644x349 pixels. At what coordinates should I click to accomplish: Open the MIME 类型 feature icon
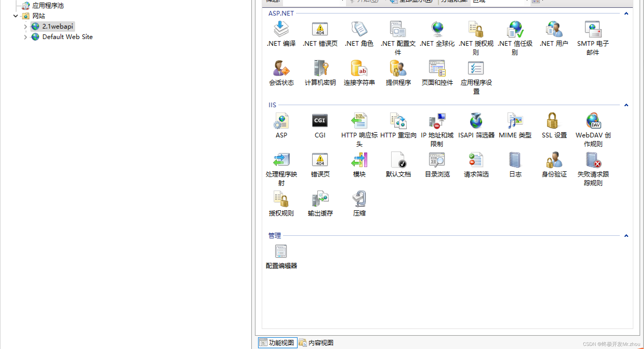[x=515, y=121]
